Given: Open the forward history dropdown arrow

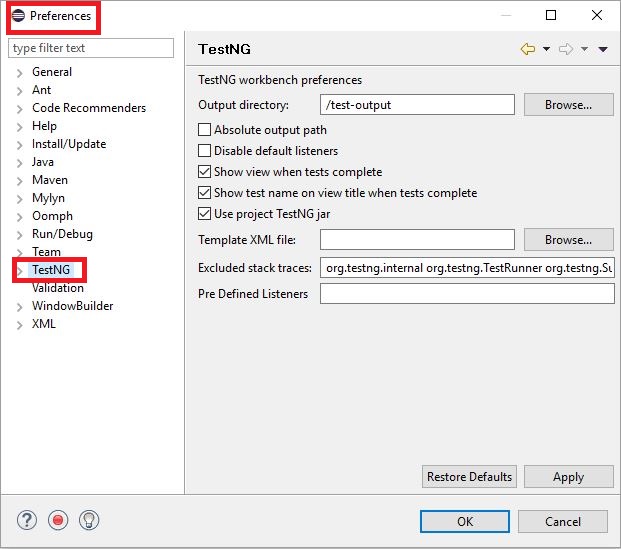Looking at the screenshot, I should coord(584,49).
